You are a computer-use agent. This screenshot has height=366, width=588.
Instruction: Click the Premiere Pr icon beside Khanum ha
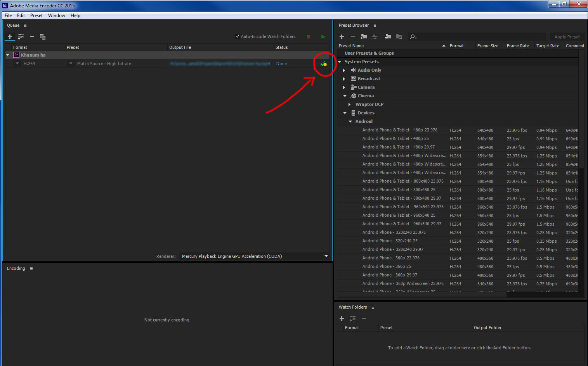(16, 55)
